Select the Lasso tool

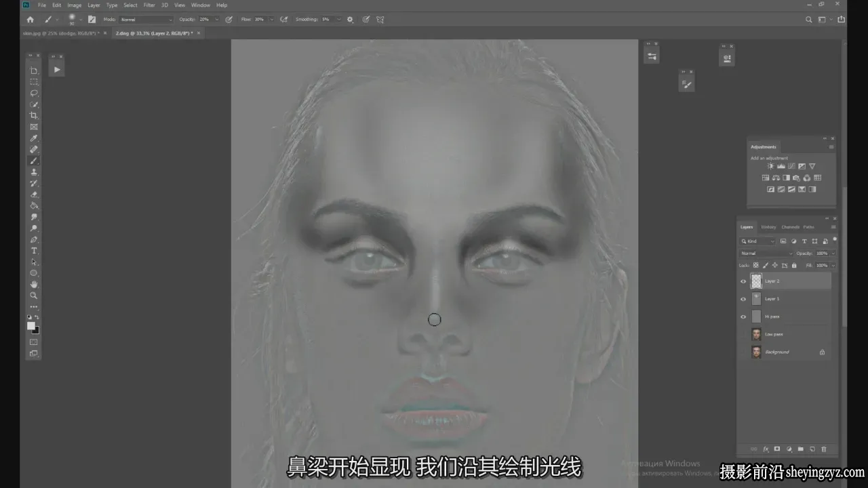pyautogui.click(x=34, y=93)
